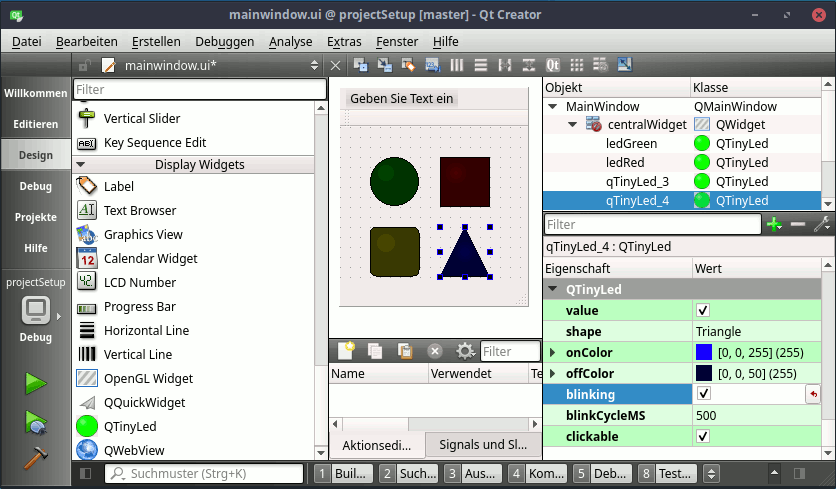The height and width of the screenshot is (489, 836).
Task: Toggle the blinking property checkbox
Action: [x=703, y=394]
